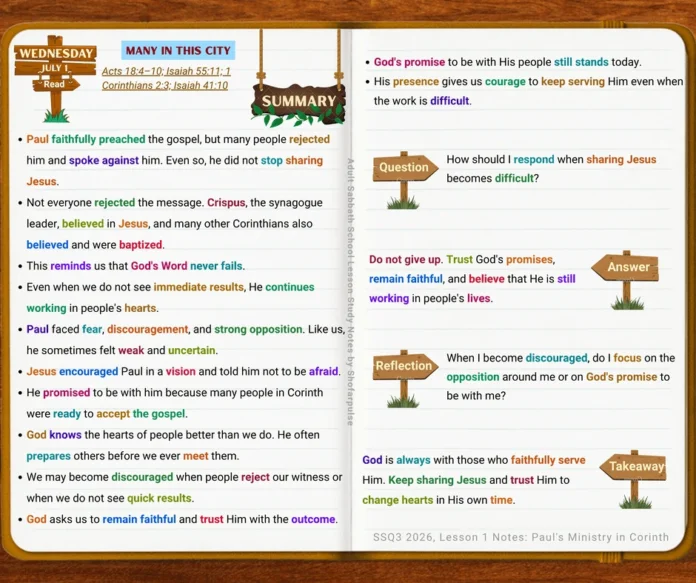
Task: Click the highlighted word Crispus
Action: point(226,202)
